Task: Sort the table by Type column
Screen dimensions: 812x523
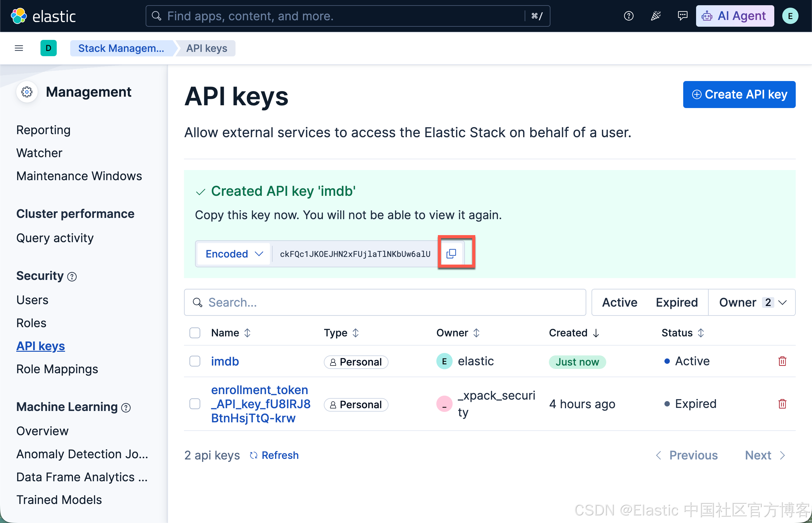Action: (x=341, y=333)
